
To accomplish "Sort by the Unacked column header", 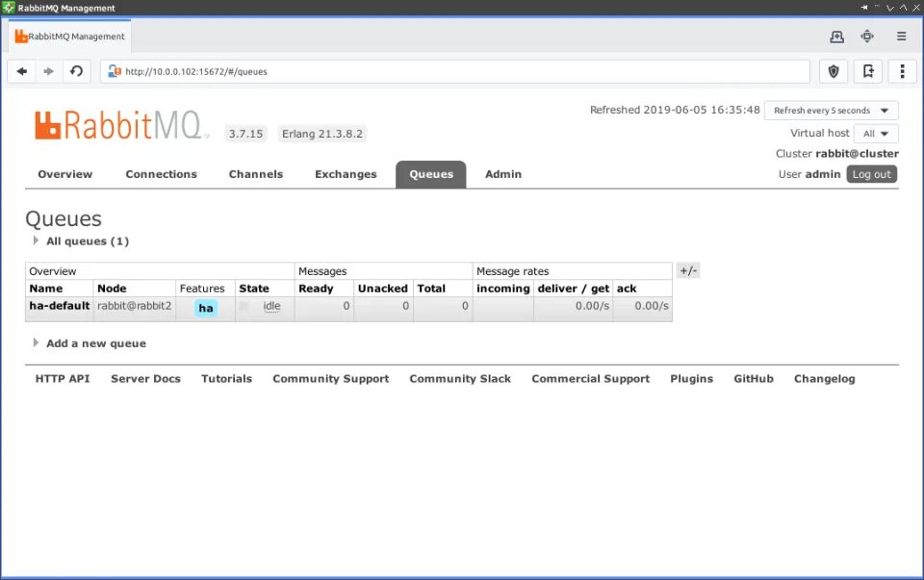I will click(382, 289).
